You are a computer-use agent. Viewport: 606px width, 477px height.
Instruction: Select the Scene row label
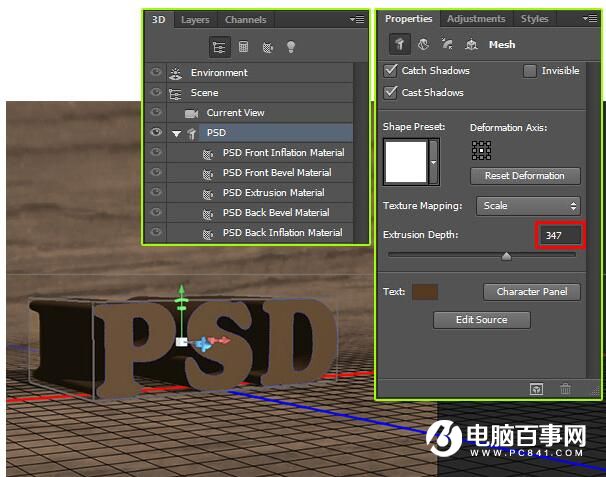point(204,93)
